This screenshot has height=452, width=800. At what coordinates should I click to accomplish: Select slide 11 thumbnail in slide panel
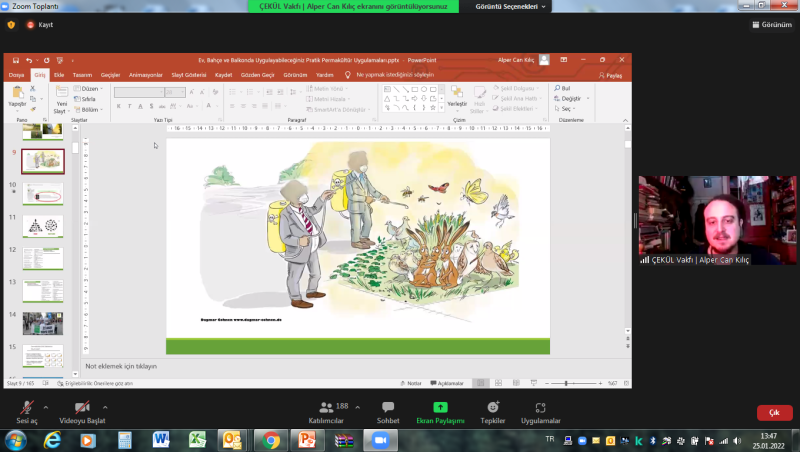click(x=43, y=225)
